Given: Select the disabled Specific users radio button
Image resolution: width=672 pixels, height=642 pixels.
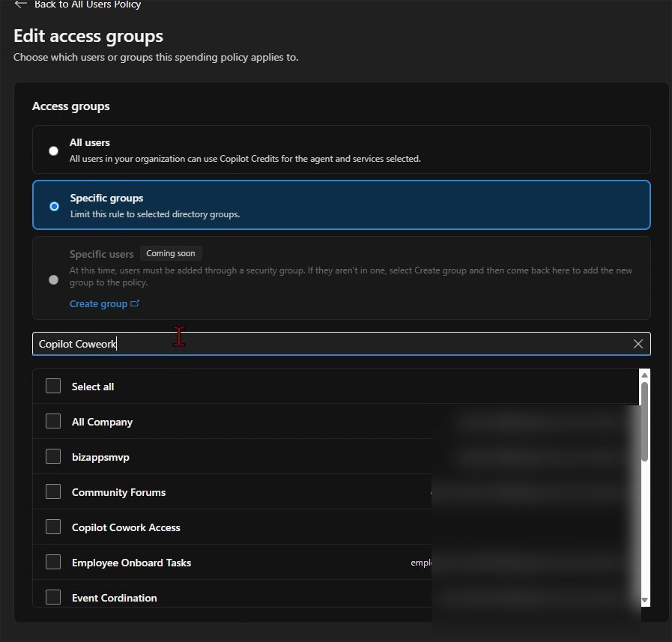Looking at the screenshot, I should [54, 280].
